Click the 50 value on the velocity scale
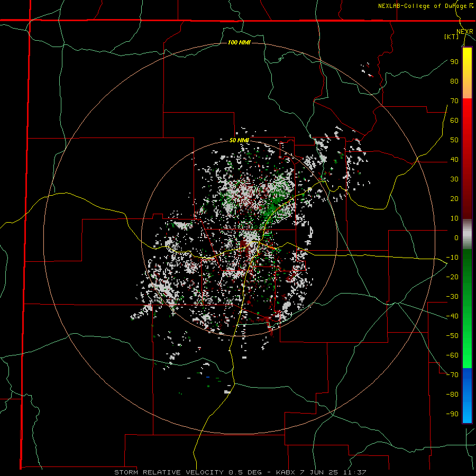 [454, 140]
